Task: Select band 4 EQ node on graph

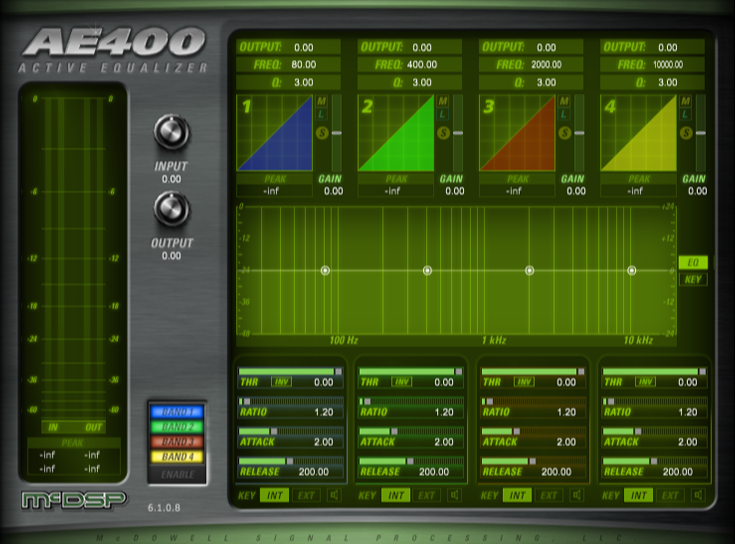Action: [x=631, y=270]
